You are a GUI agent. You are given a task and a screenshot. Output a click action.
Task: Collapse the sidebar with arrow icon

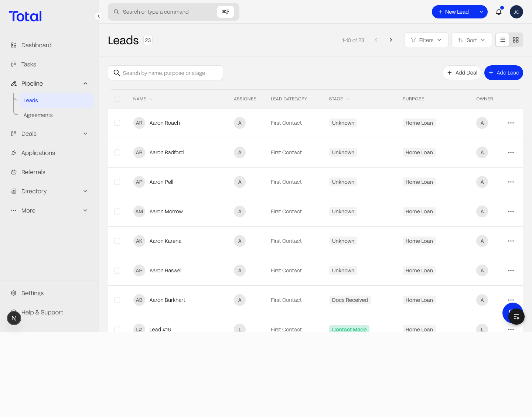tap(99, 16)
